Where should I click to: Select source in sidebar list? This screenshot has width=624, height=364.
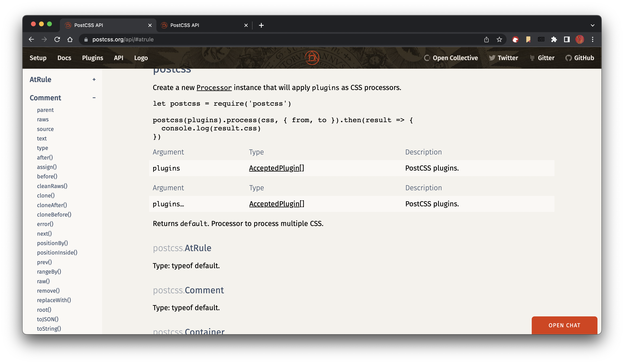point(45,129)
